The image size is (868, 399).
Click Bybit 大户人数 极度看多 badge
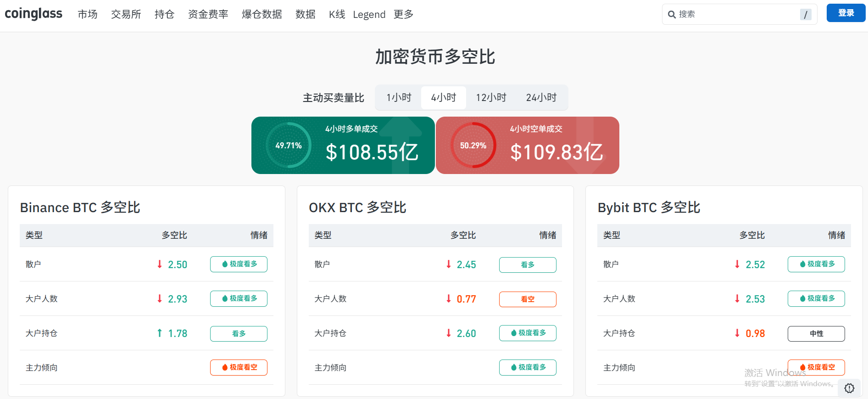click(x=816, y=298)
